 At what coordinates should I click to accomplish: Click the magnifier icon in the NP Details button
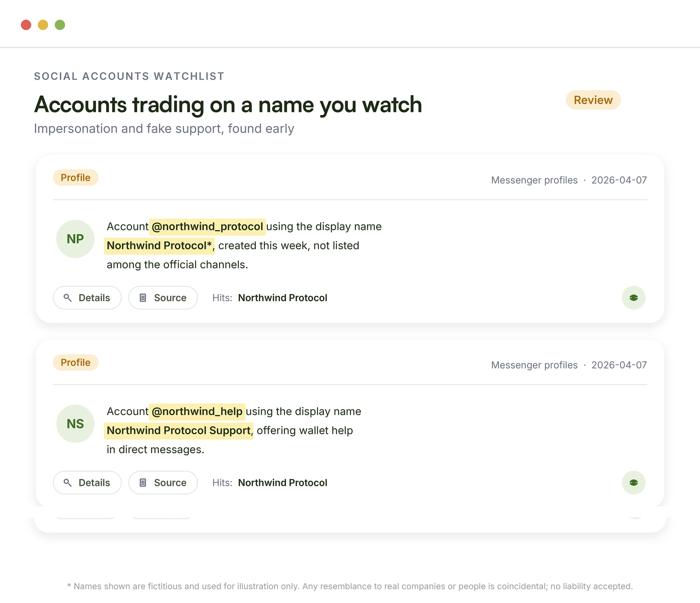tap(68, 298)
